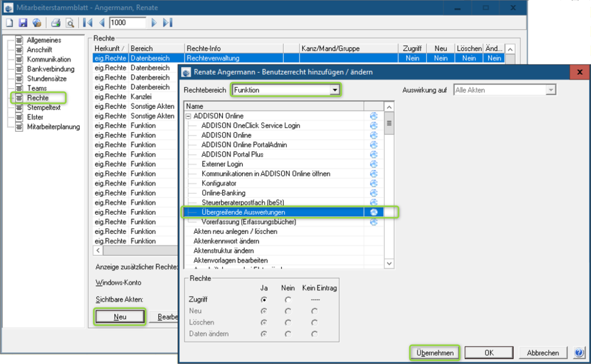Click the Save floppy disk icon
This screenshot has width=591, height=364.
[x=23, y=23]
